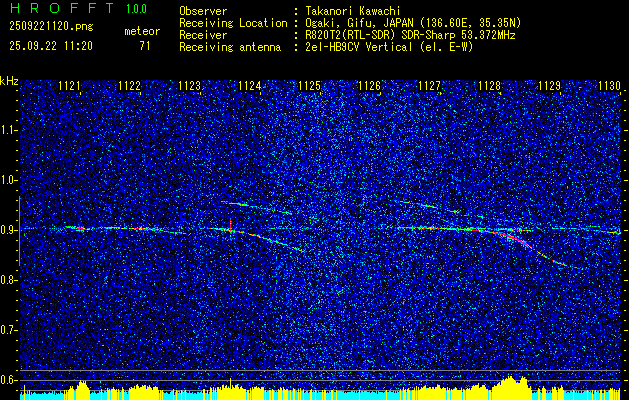
Task: Click the 1129 time axis marker
Action: (549, 85)
